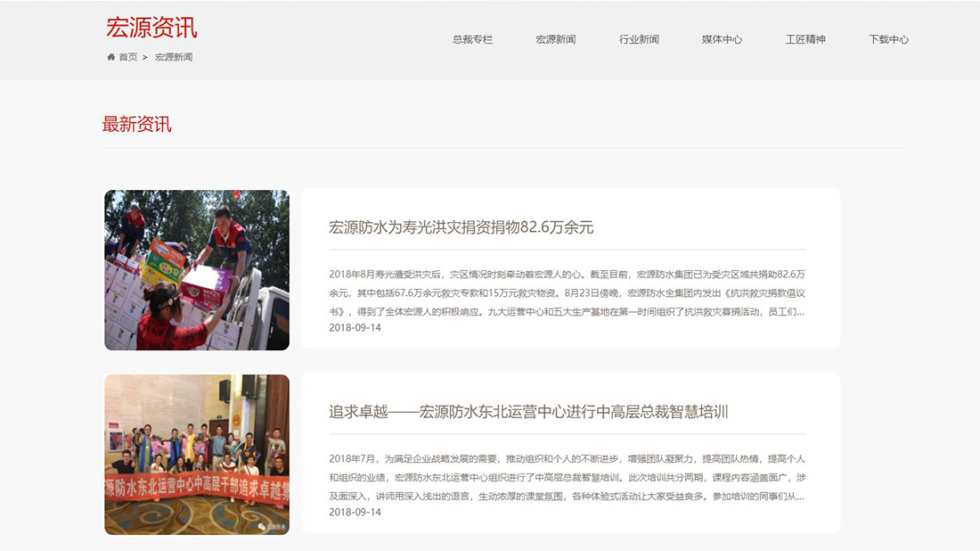The width and height of the screenshot is (980, 551).
Task: Click the date below the training article summary
Action: pos(355,512)
